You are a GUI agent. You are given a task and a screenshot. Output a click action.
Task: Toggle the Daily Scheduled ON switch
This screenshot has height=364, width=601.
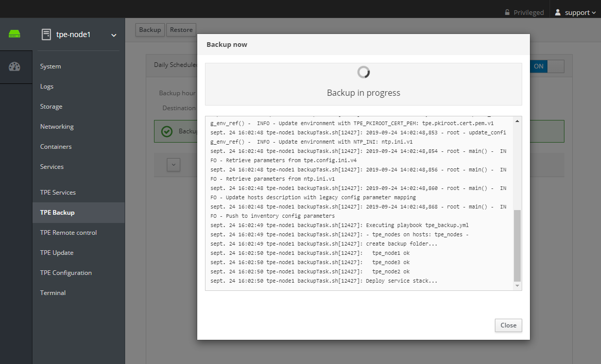pyautogui.click(x=546, y=66)
